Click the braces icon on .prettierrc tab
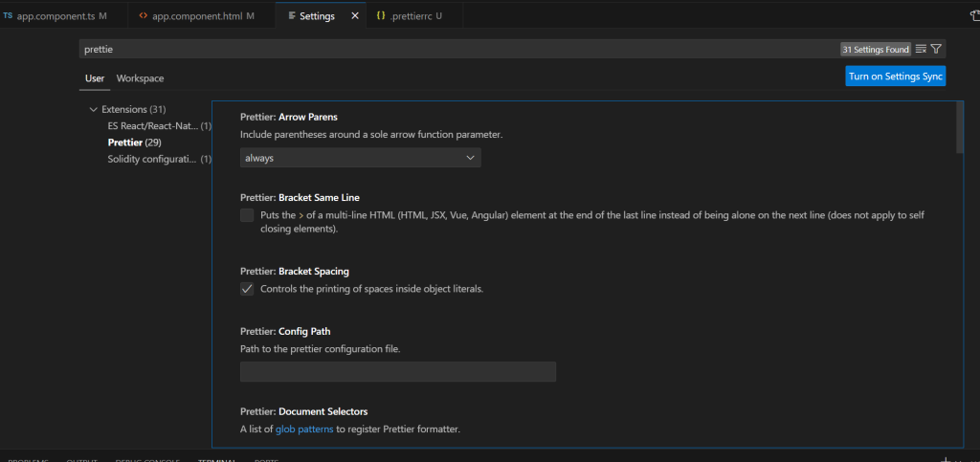 coord(380,16)
